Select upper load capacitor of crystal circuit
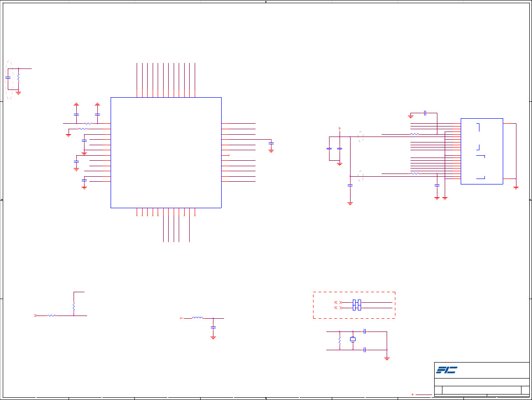 coord(364,332)
